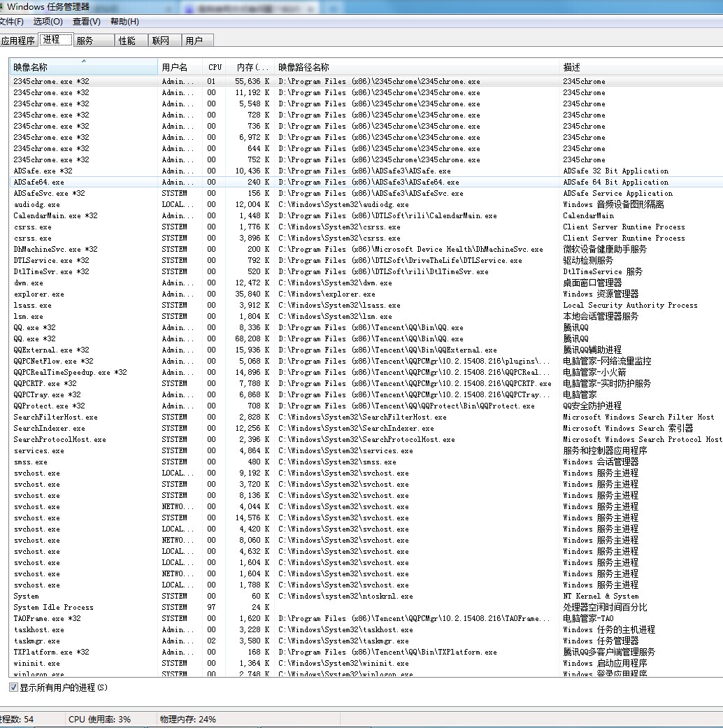Open the 查看(V) menu
Image resolution: width=723 pixels, height=728 pixels.
pos(87,22)
